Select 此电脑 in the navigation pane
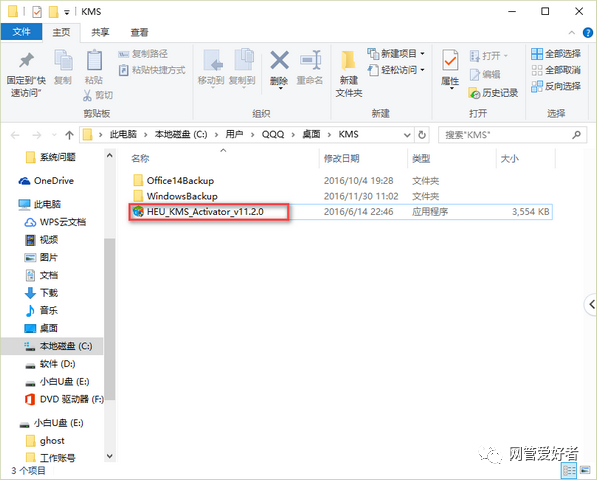The image size is (597, 480). pos(40,204)
